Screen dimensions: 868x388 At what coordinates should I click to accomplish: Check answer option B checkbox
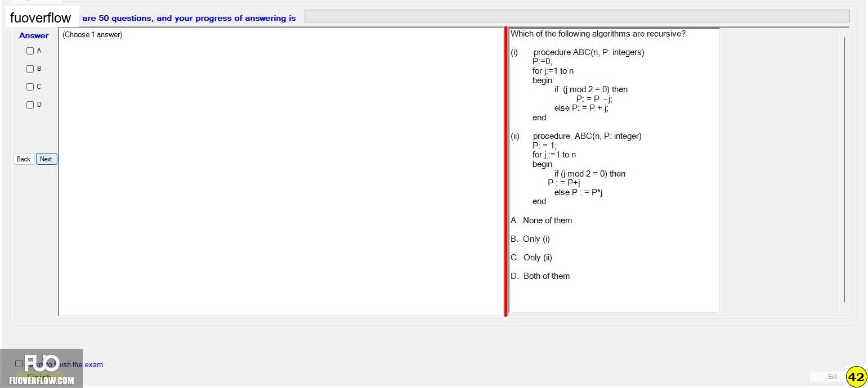[30, 69]
